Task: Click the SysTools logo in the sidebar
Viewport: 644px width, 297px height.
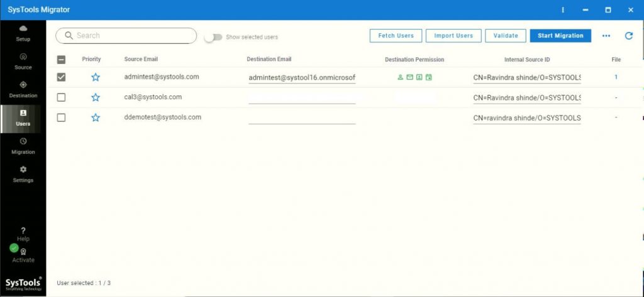Action: click(23, 284)
